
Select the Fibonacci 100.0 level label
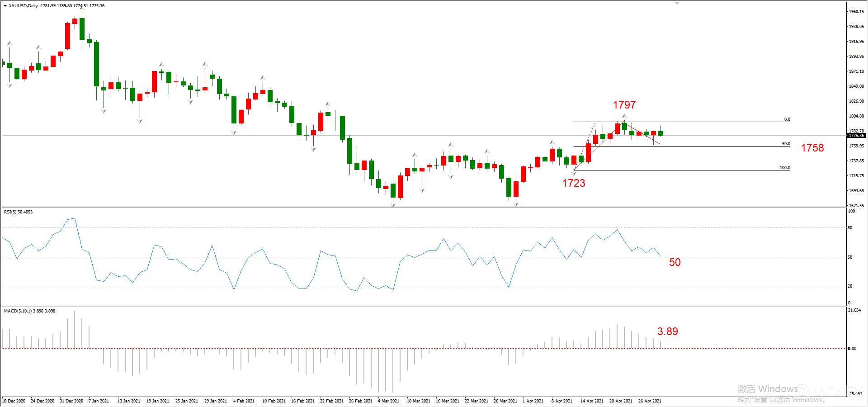tap(785, 168)
